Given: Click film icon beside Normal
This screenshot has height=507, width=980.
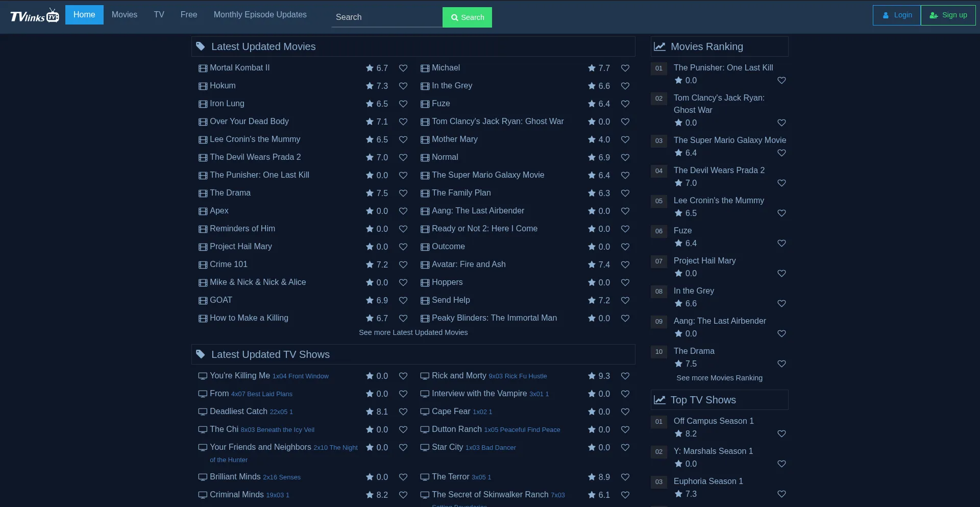Looking at the screenshot, I should pyautogui.click(x=425, y=158).
